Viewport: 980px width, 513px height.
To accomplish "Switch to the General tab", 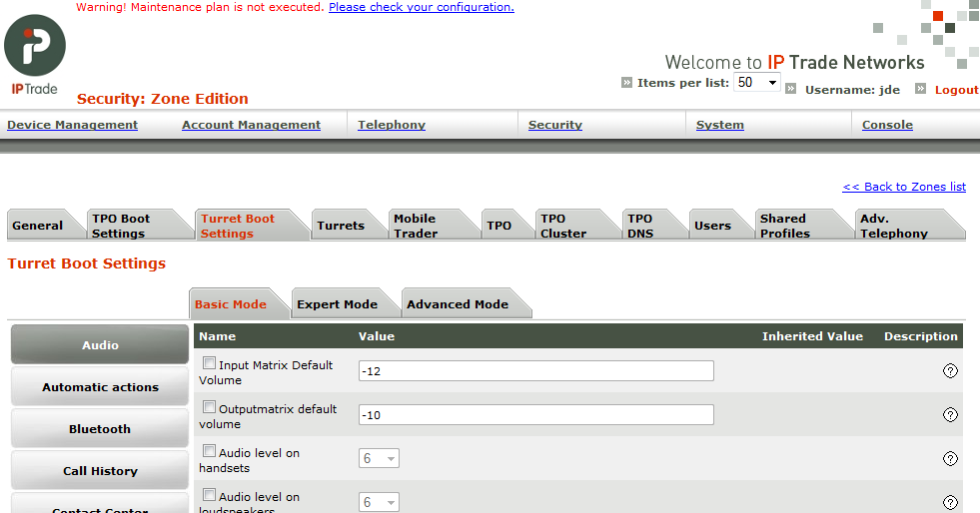I will (44, 226).
